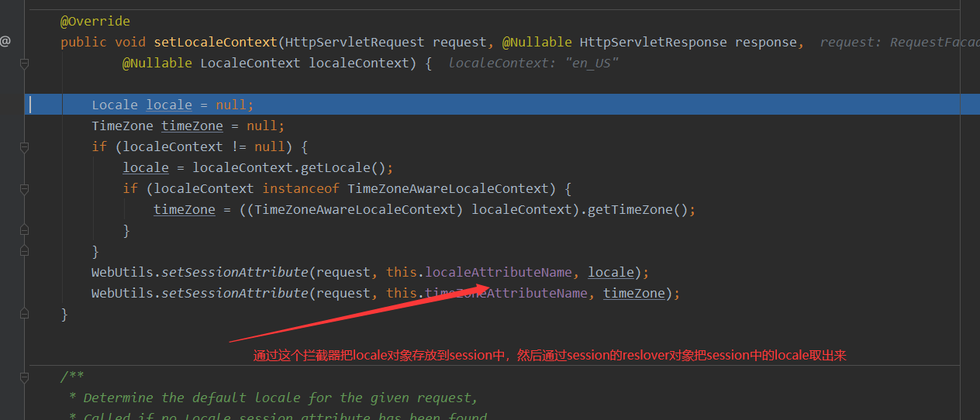The image size is (980, 420).
Task: Click fold marker at method's closing brace
Action: click(x=24, y=314)
